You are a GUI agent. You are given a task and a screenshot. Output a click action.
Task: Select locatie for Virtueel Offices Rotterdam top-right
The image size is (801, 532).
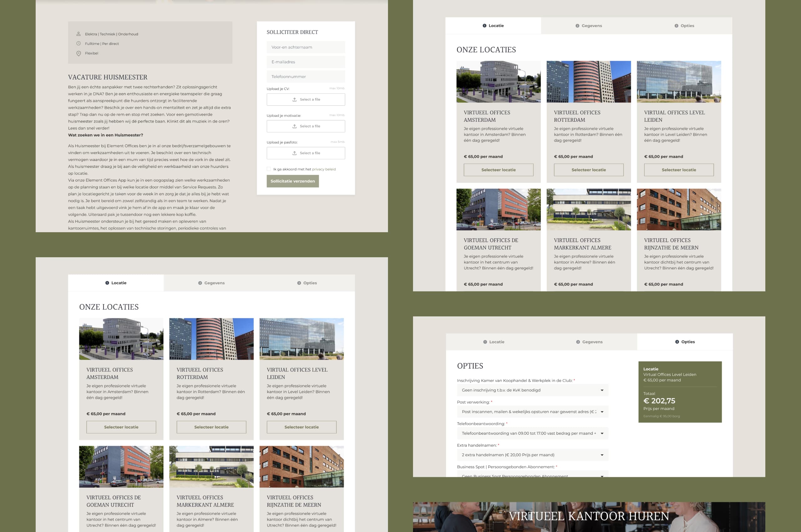tap(588, 170)
